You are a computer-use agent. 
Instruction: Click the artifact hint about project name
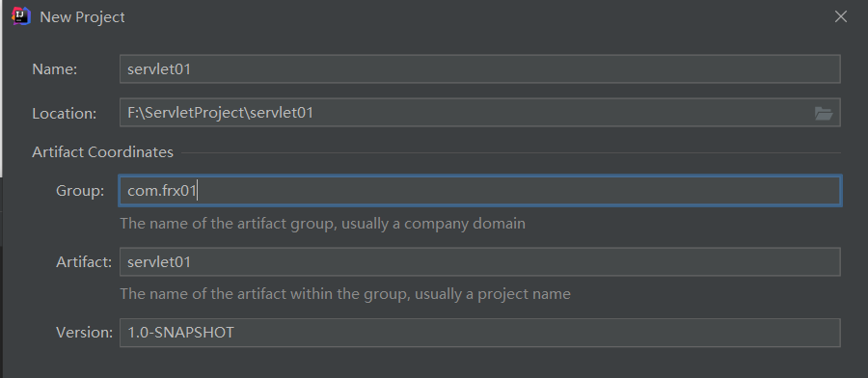345,293
